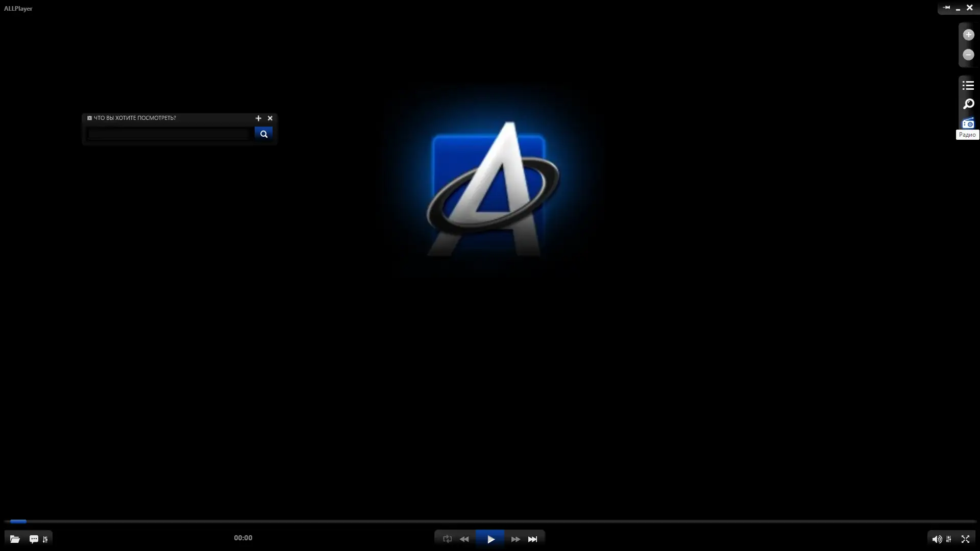980x551 pixels.
Task: Open subtitles speech bubble icon
Action: coord(34,539)
